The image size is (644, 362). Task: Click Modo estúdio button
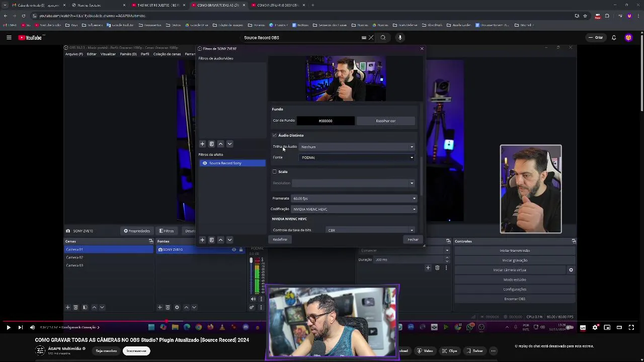pos(515,280)
